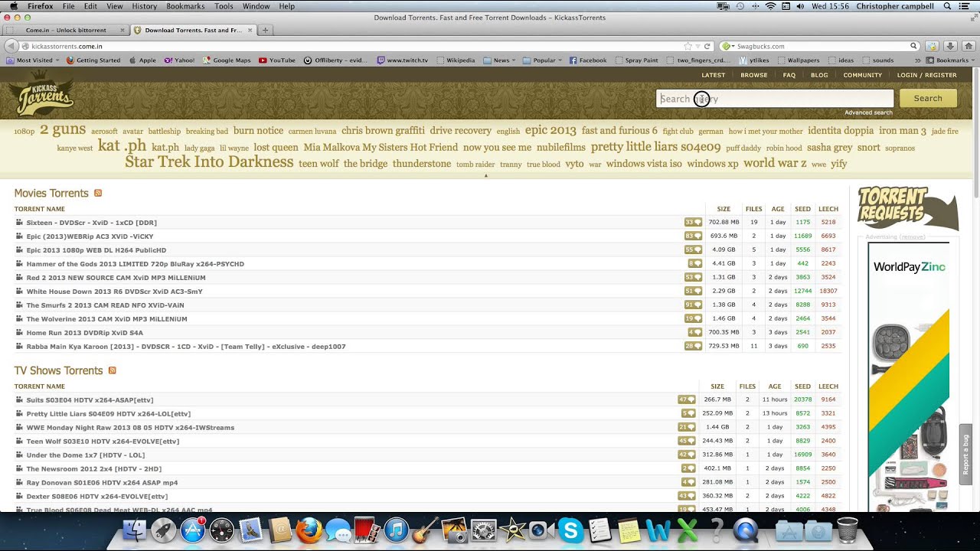The width and height of the screenshot is (980, 551).
Task: Open the COMMUNITY link in the header
Action: [862, 75]
